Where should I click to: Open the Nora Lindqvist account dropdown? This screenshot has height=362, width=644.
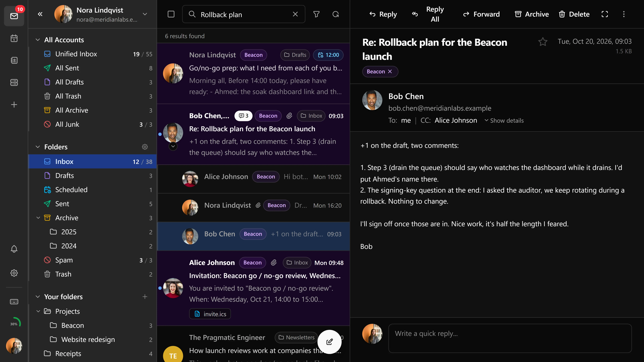[x=145, y=14]
